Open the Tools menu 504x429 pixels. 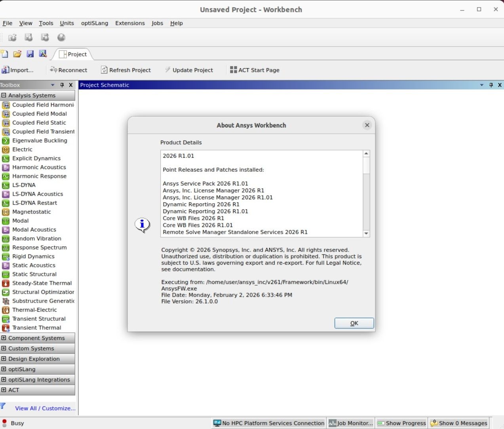[46, 23]
